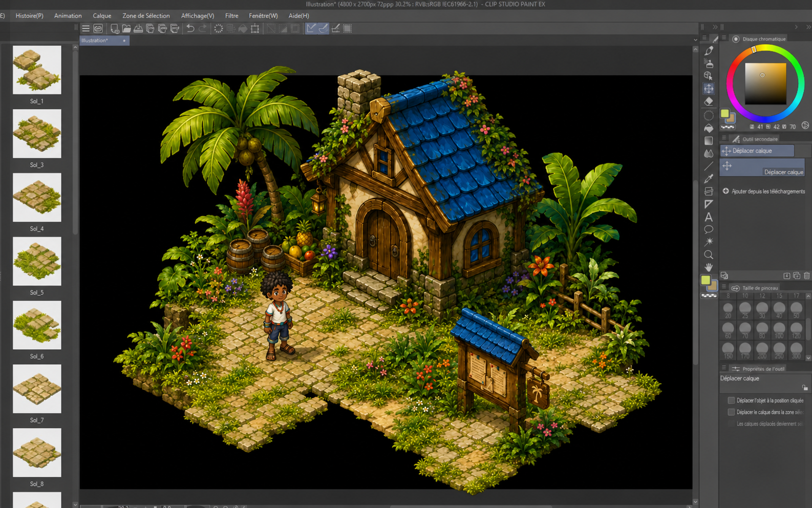812x508 pixels.
Task: Select the Hand tool
Action: (709, 267)
